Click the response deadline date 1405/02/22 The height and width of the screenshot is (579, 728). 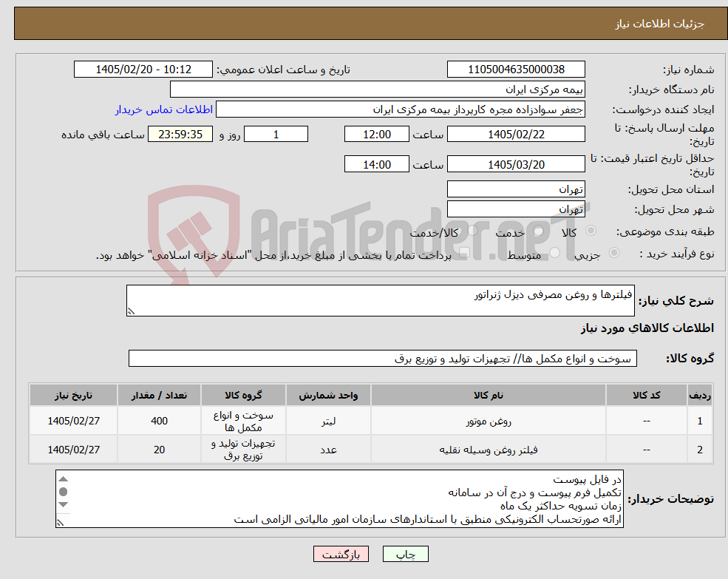point(516,135)
